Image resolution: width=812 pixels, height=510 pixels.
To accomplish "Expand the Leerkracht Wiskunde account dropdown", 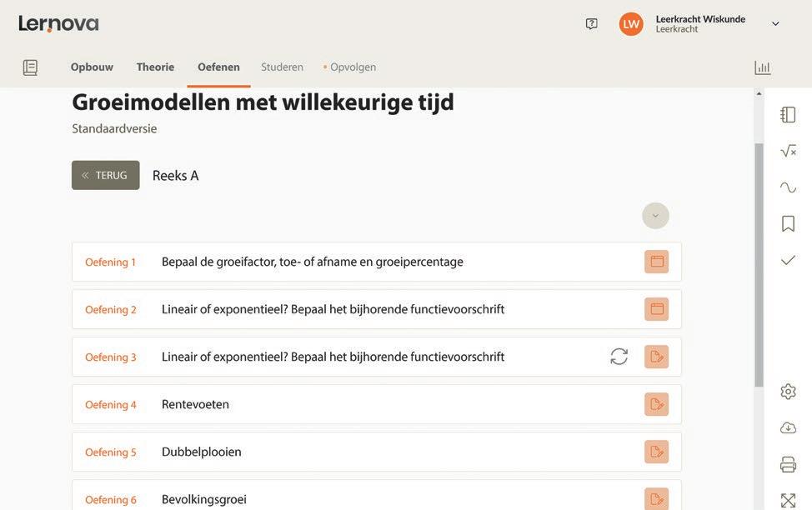I will 775,24.
